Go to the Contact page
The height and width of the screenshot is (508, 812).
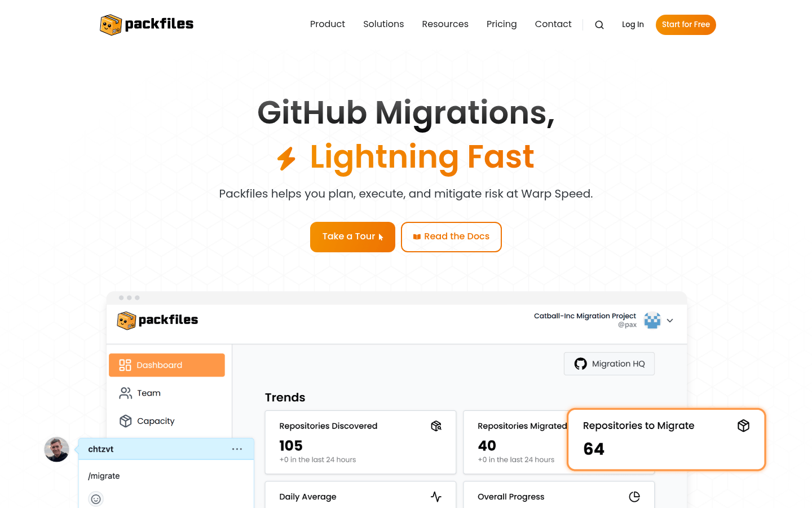pyautogui.click(x=553, y=24)
